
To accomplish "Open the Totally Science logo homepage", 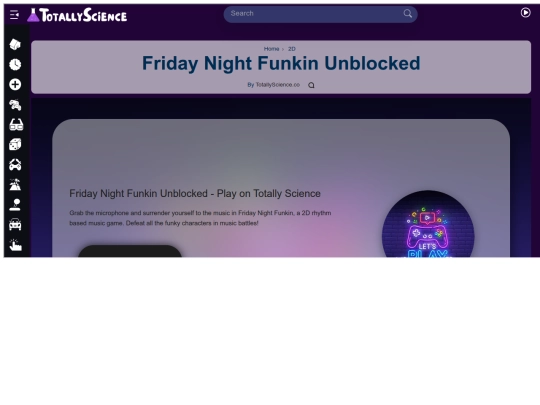I will pos(77,15).
